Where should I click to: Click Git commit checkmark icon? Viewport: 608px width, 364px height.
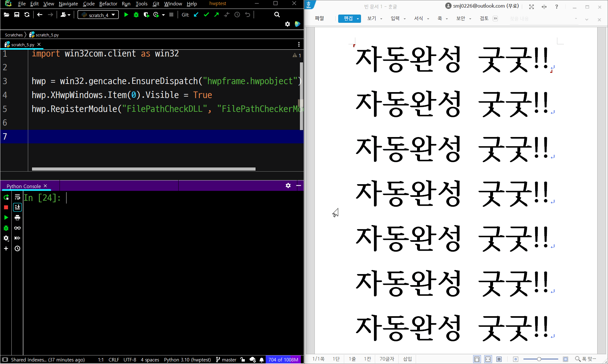(x=206, y=15)
